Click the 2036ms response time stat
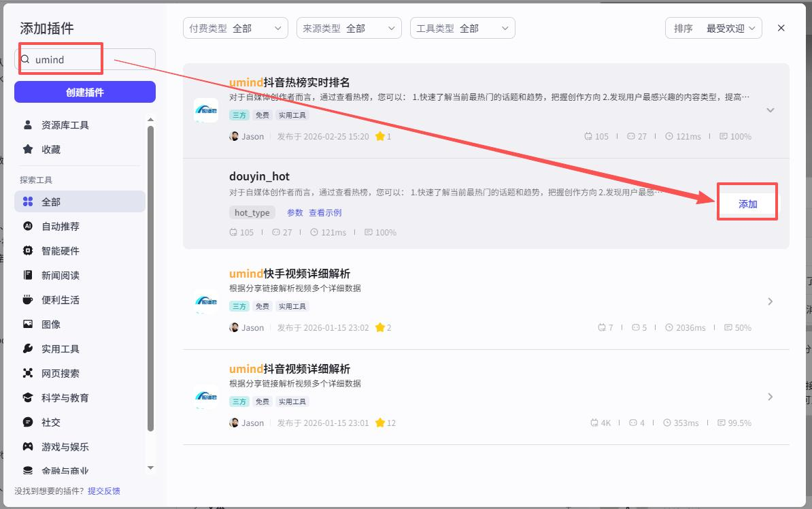 (x=685, y=327)
